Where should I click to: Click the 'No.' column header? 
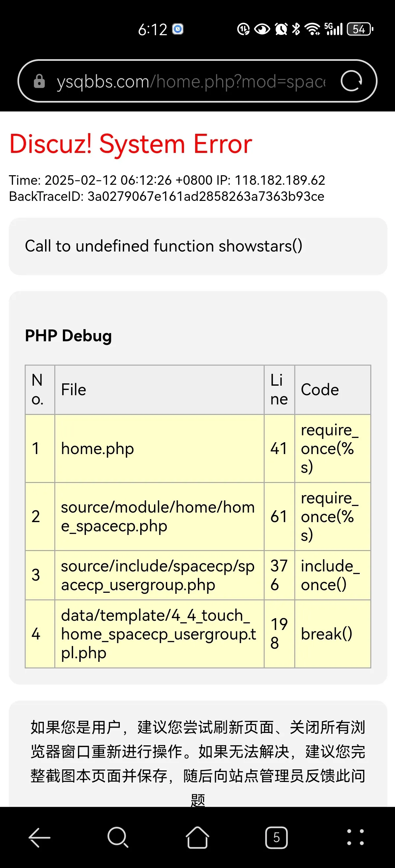point(40,390)
